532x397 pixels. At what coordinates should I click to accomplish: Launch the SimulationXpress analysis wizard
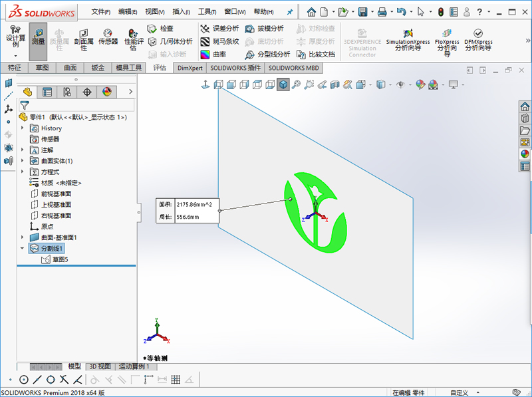coord(408,40)
